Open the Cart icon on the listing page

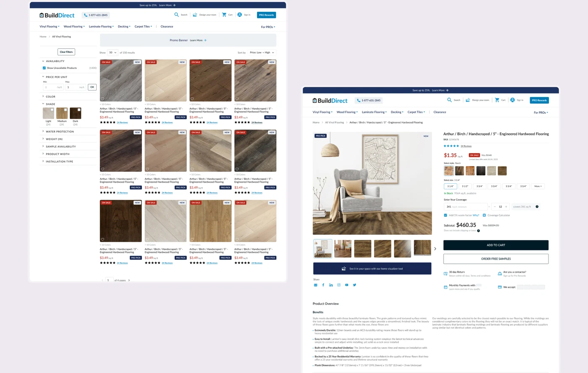coord(224,15)
